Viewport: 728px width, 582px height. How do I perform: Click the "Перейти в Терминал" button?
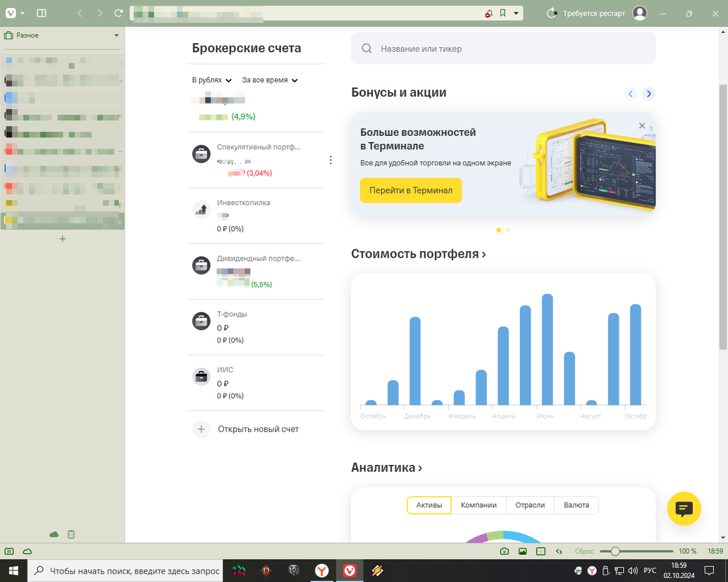point(411,190)
